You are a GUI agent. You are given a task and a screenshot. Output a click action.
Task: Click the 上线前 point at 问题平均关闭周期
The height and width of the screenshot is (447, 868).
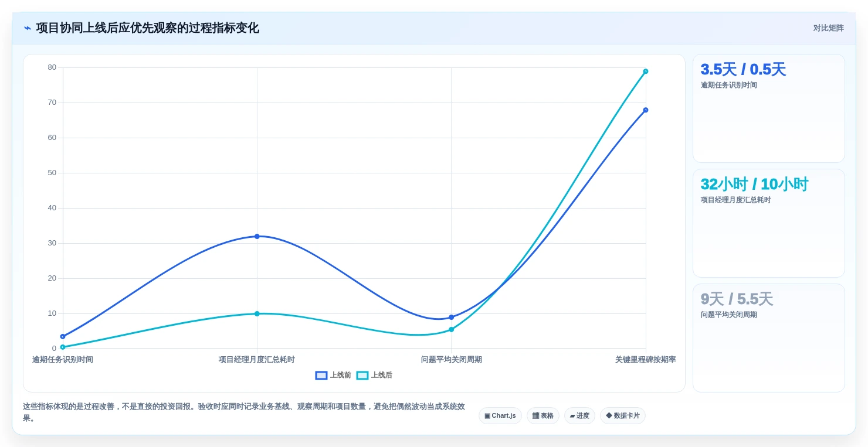452,318
